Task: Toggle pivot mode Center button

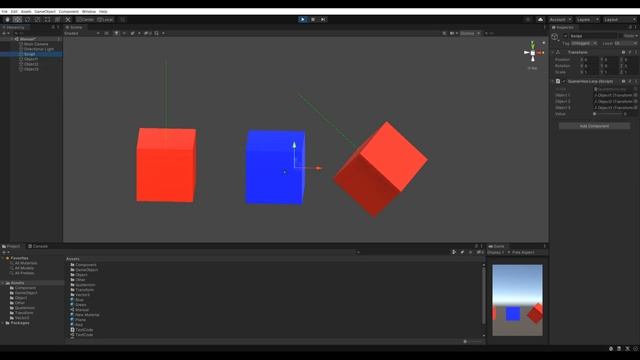Action: click(x=86, y=20)
